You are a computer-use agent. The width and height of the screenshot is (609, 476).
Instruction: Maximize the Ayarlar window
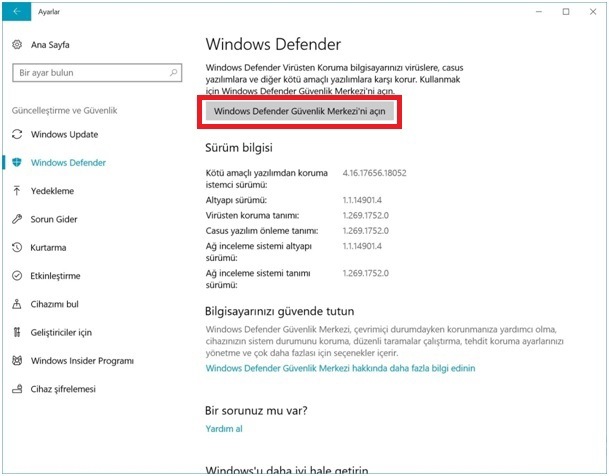click(x=566, y=12)
